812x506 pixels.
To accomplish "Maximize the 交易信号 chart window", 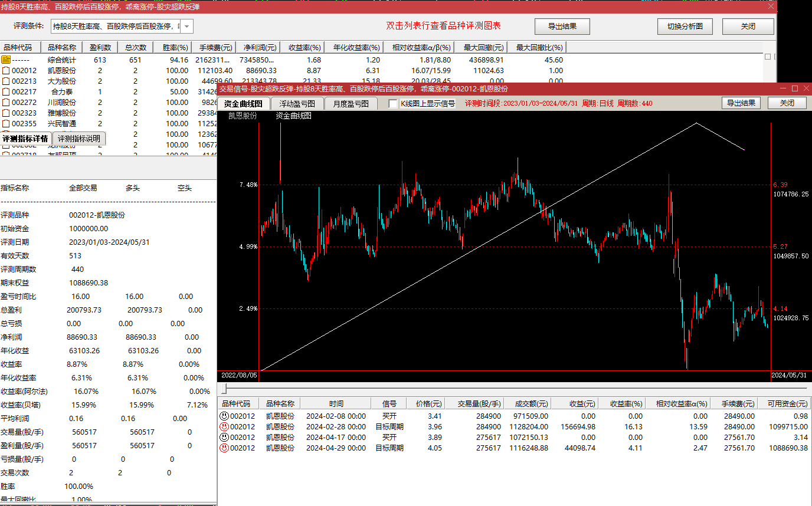I will pos(794,88).
